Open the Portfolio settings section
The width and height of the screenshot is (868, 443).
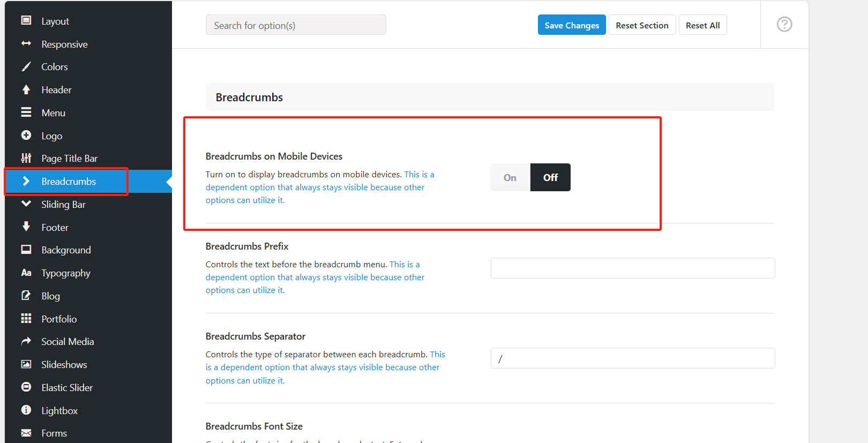point(59,319)
